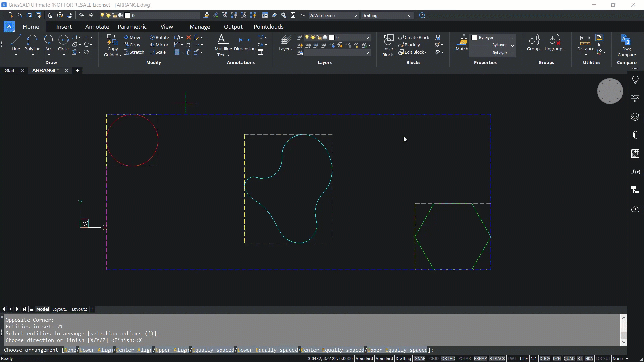Screen dimensions: 644x362
Task: Toggle SNAP in the status bar
Action: click(x=420, y=358)
